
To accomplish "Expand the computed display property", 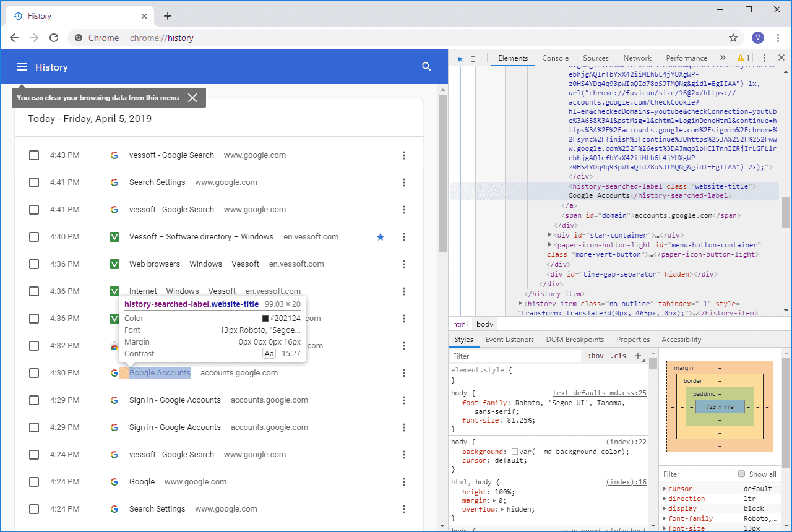I will pyautogui.click(x=665, y=508).
